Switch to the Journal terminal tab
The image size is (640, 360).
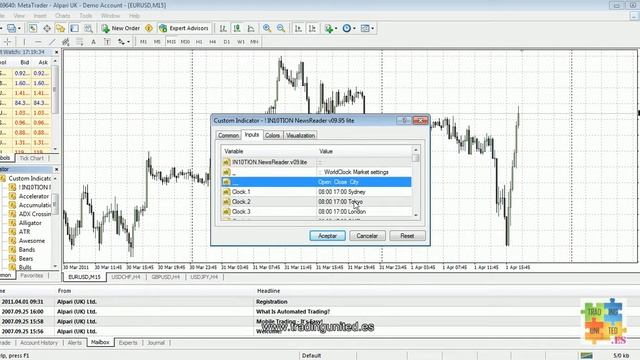(156, 342)
